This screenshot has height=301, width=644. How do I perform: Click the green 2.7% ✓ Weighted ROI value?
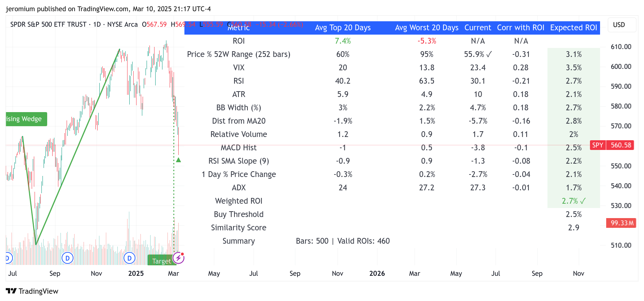tap(574, 201)
